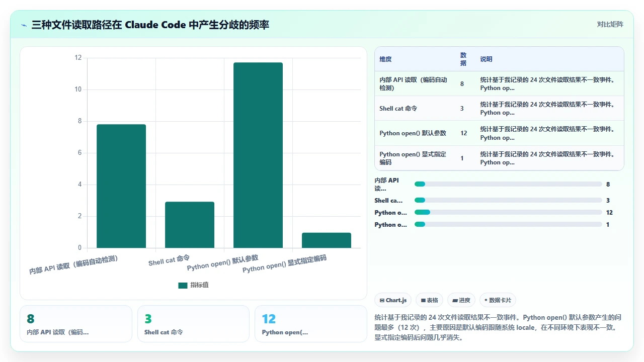Click the lightning icon beside the header title

(x=24, y=25)
